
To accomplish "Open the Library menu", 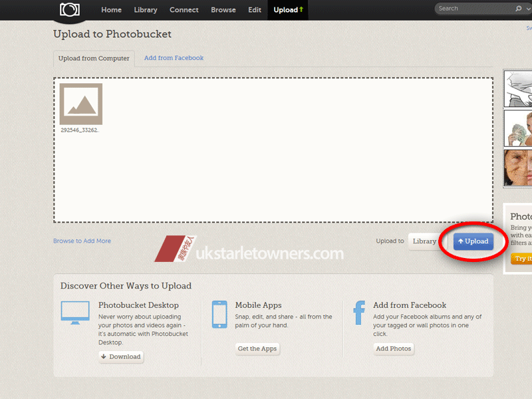I will [146, 10].
